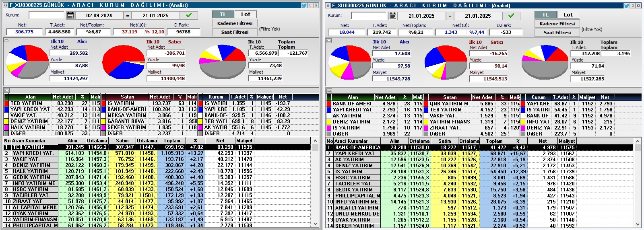The image size is (644, 230).
Task: Click blue swatch beside BANK-OF-AMERI in left Satan table
Action: (103, 109)
